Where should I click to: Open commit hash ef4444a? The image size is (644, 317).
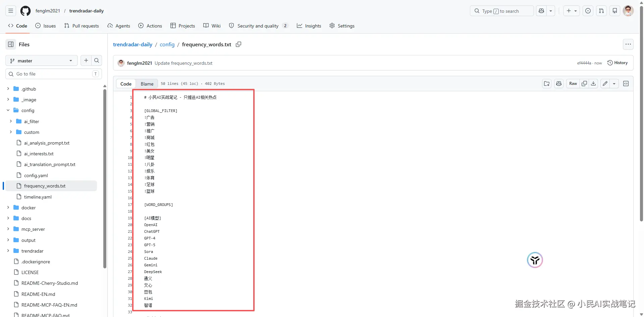coord(584,63)
